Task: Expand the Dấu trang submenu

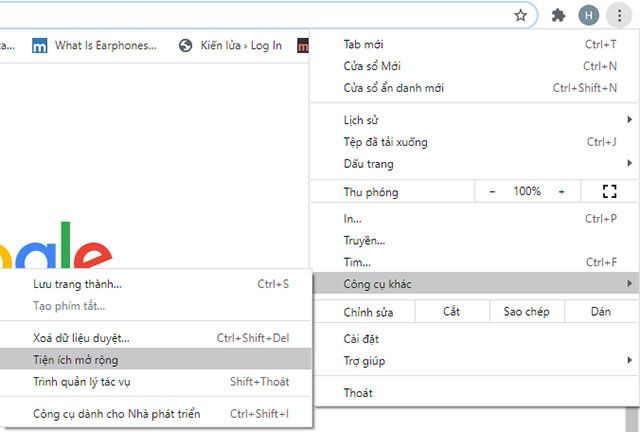Action: tap(474, 164)
